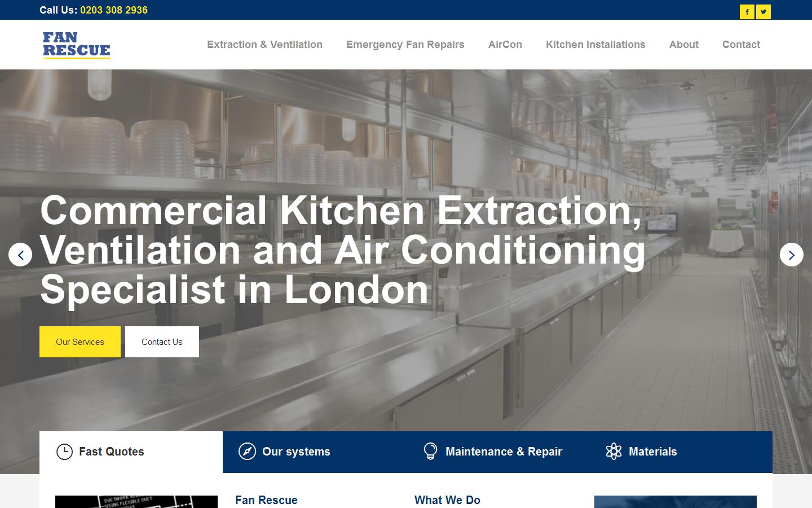The image size is (812, 508).
Task: Open Kitchen Installations nav item
Action: 595,45
